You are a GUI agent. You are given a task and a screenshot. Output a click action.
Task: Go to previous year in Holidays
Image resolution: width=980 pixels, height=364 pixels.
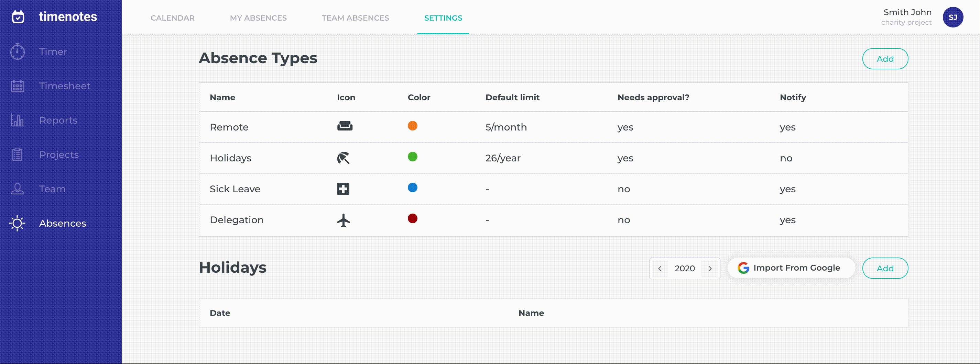click(x=660, y=269)
